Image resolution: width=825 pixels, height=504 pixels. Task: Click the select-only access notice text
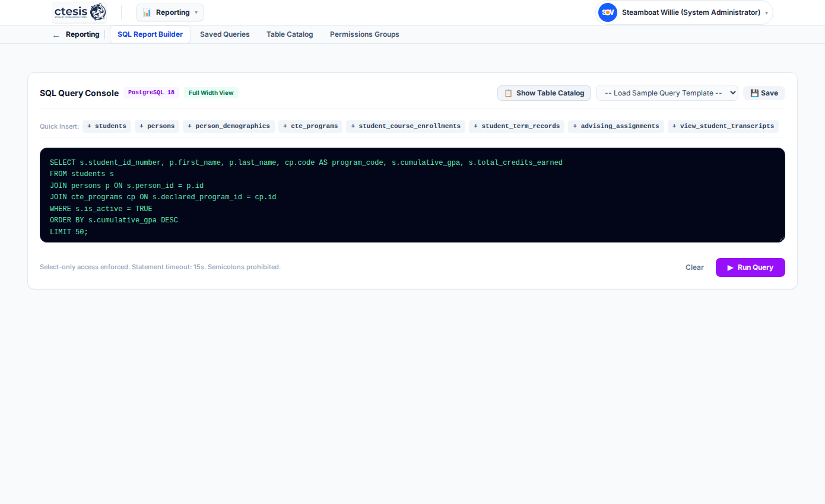(160, 267)
